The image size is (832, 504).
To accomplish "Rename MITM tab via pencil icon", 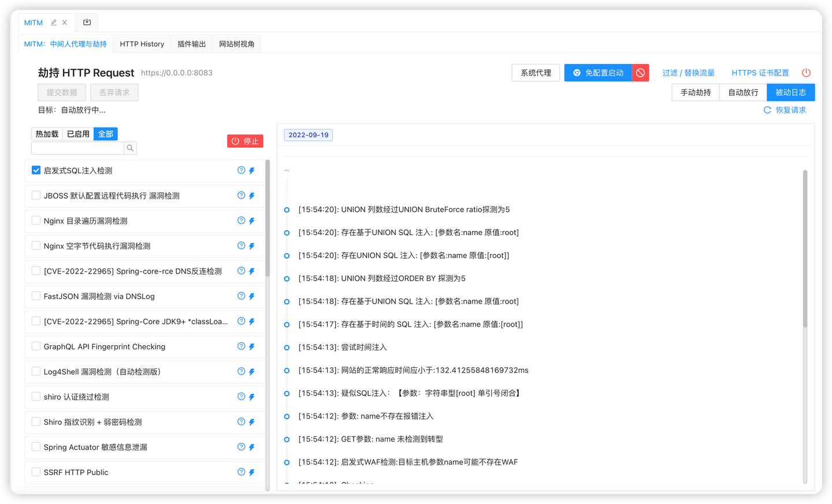I will point(54,23).
